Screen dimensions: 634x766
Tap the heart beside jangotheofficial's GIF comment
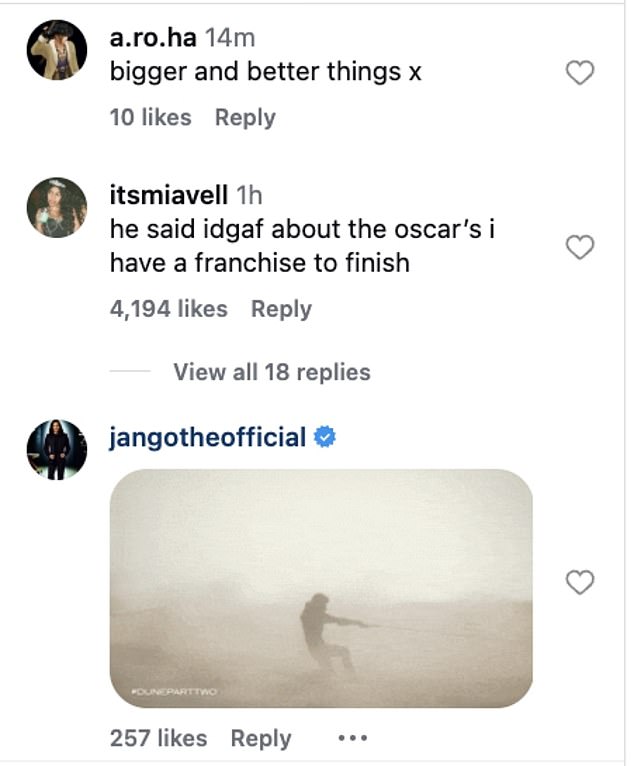point(580,582)
